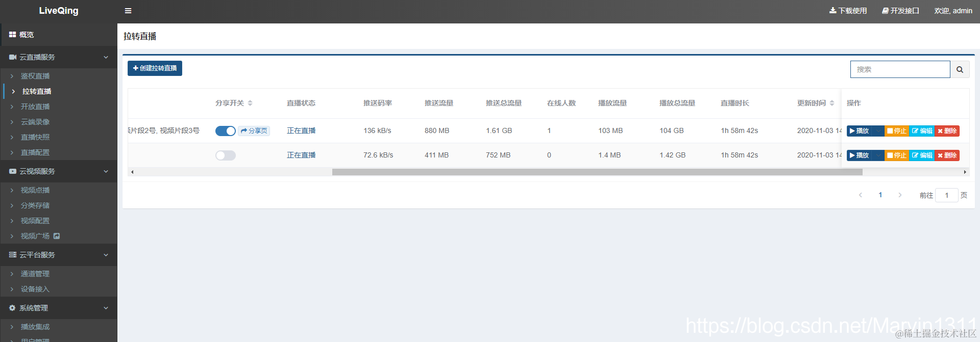Image resolution: width=980 pixels, height=342 pixels.
Task: Open 直播配置 in sidebar
Action: tap(35, 152)
